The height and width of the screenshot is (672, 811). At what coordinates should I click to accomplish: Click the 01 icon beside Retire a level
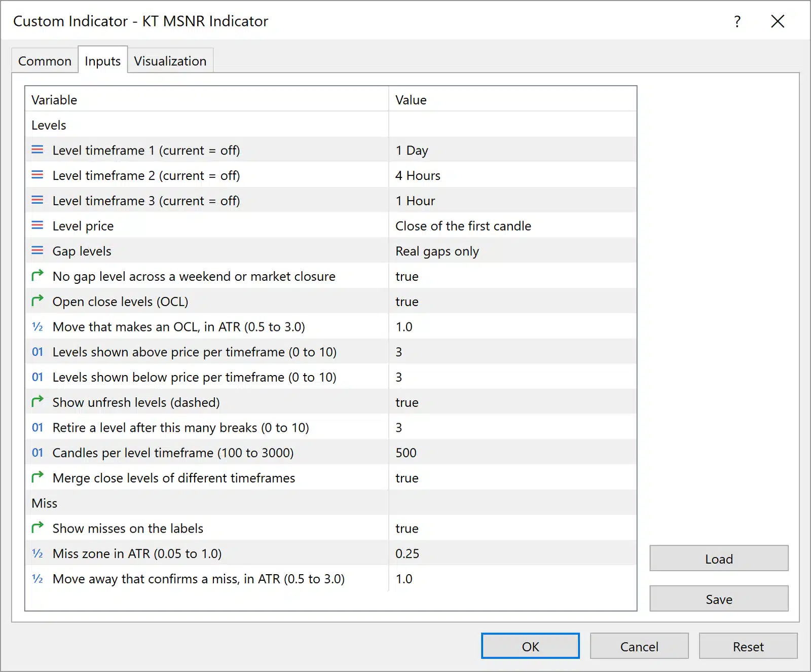tap(38, 427)
